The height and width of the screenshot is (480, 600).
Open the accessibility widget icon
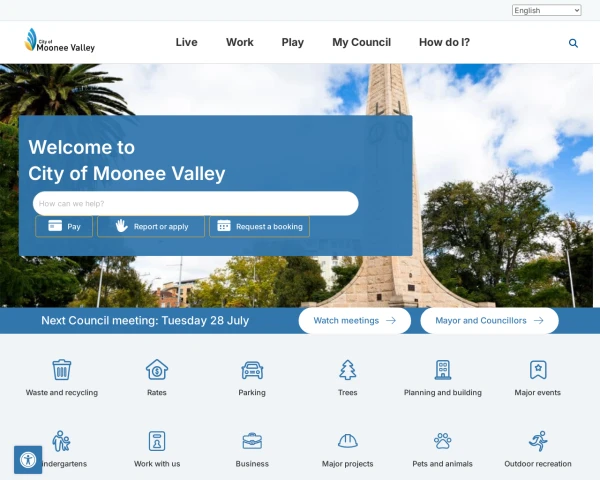pyautogui.click(x=28, y=460)
